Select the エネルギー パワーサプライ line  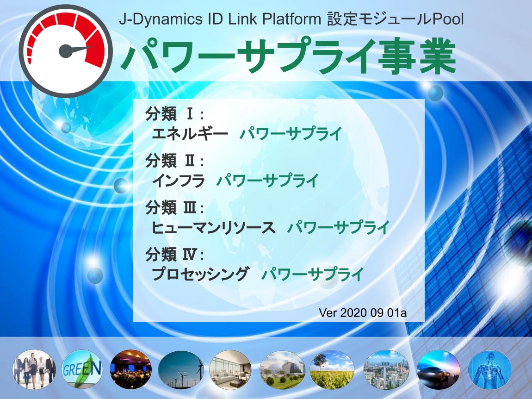[247, 134]
